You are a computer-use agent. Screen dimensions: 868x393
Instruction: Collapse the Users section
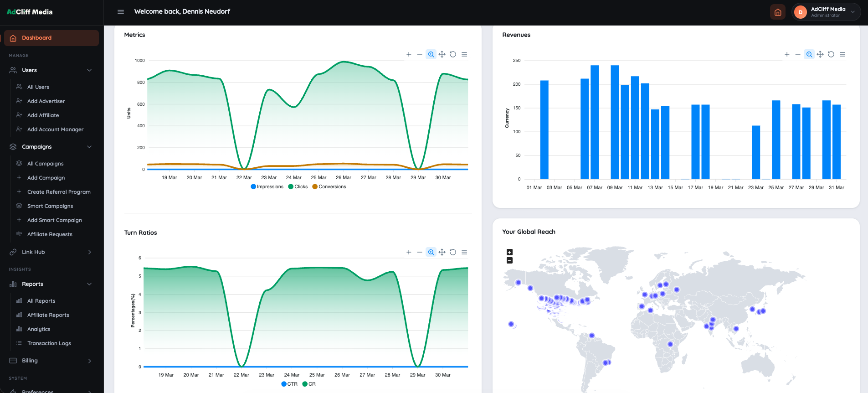51,70
